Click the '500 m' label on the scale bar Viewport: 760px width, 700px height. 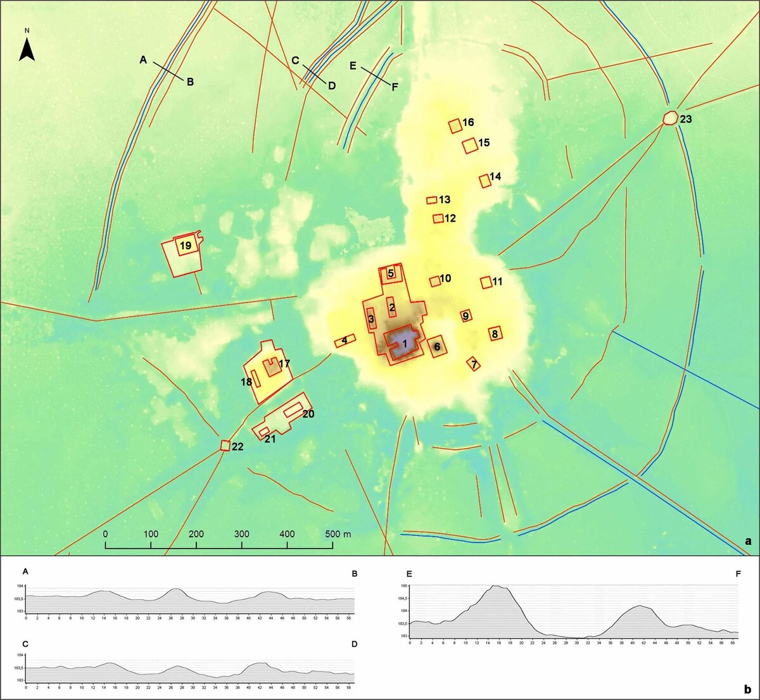tap(338, 534)
